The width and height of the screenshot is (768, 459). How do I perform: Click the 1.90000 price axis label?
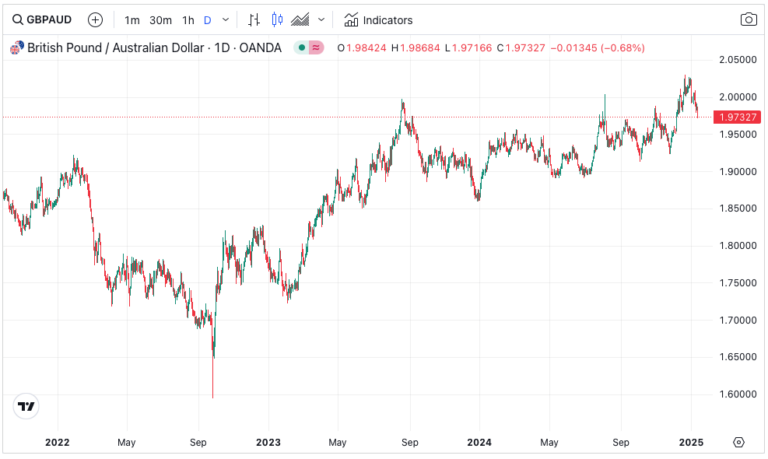tap(738, 171)
